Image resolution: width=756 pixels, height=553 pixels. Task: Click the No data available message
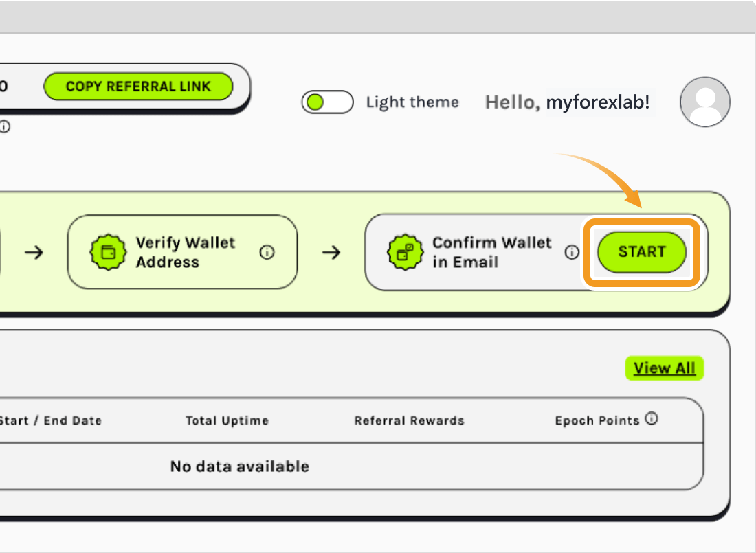tap(240, 466)
